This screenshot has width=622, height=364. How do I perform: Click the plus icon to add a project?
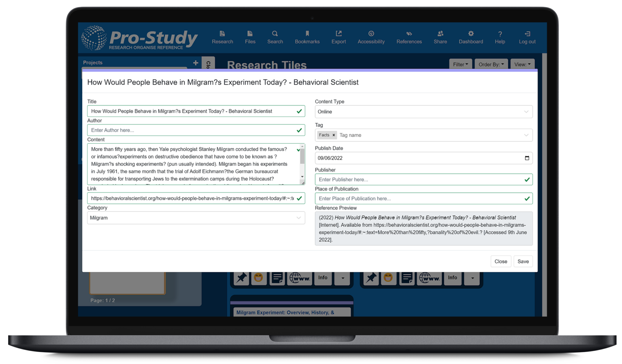pos(195,63)
